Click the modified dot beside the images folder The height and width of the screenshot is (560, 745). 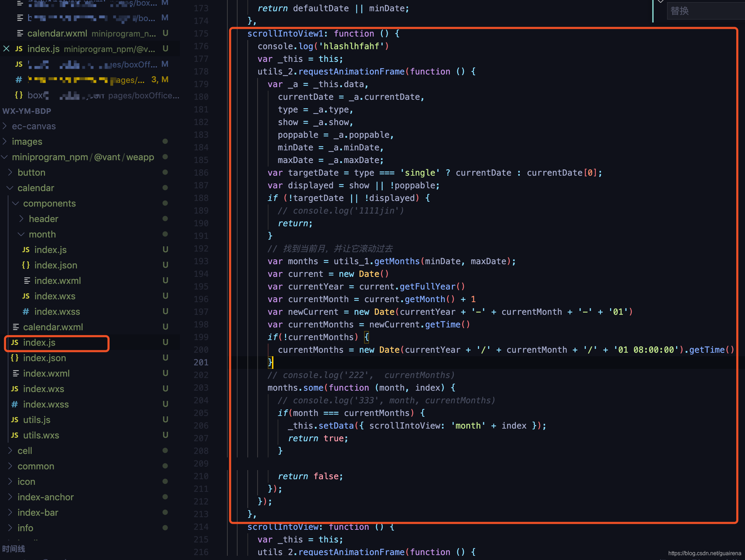click(165, 141)
